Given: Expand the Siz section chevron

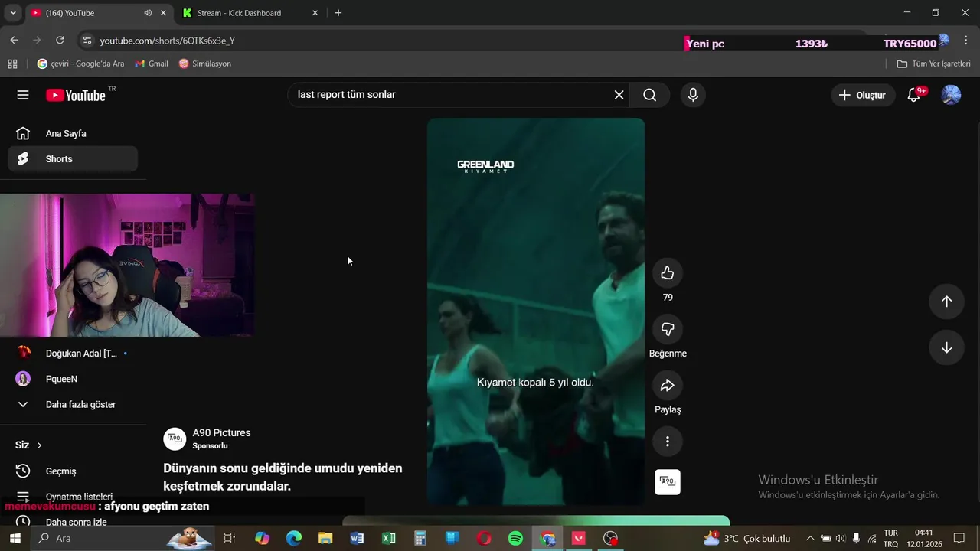Looking at the screenshot, I should 39,445.
